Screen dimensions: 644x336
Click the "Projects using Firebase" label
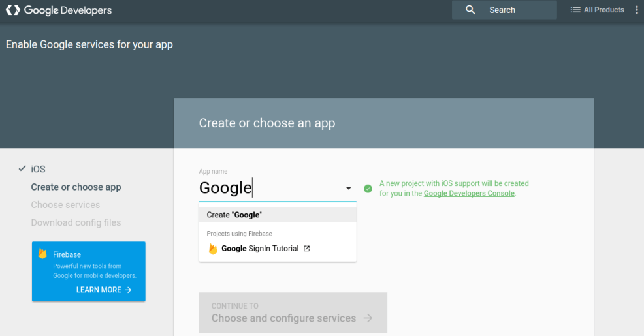240,234
